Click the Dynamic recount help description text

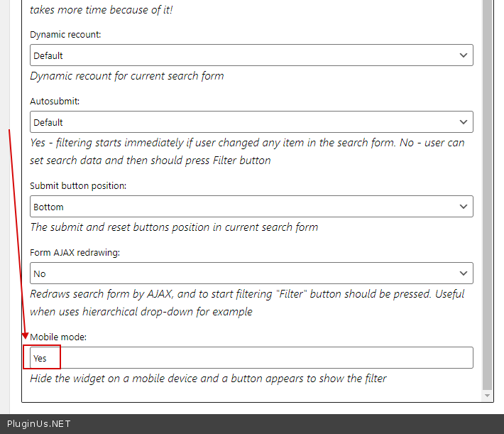pyautogui.click(x=126, y=76)
